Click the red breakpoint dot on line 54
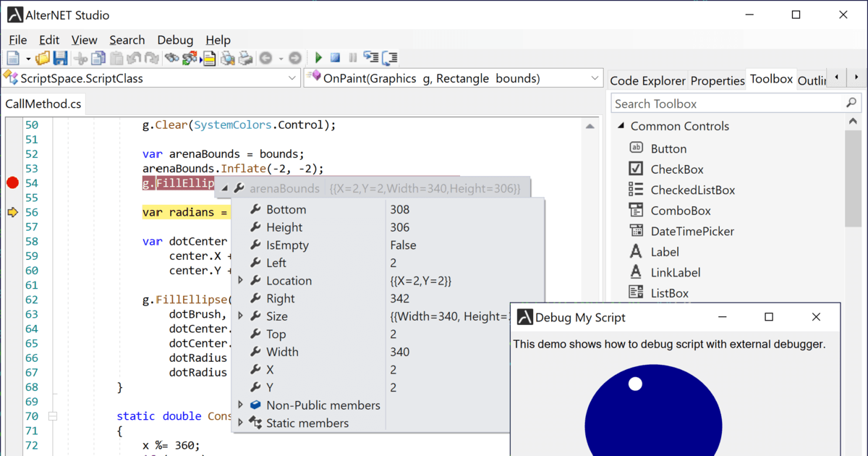Viewport: 868px width, 456px height. pyautogui.click(x=12, y=183)
